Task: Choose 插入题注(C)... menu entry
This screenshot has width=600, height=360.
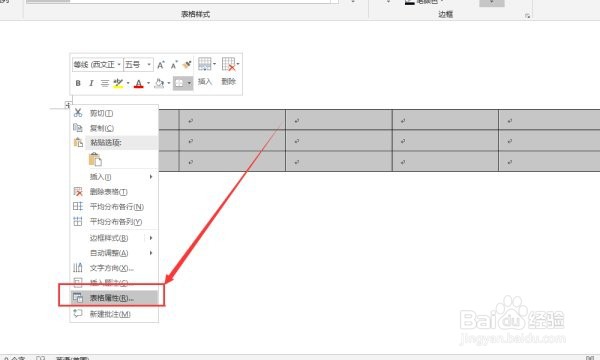Action: click(x=114, y=283)
